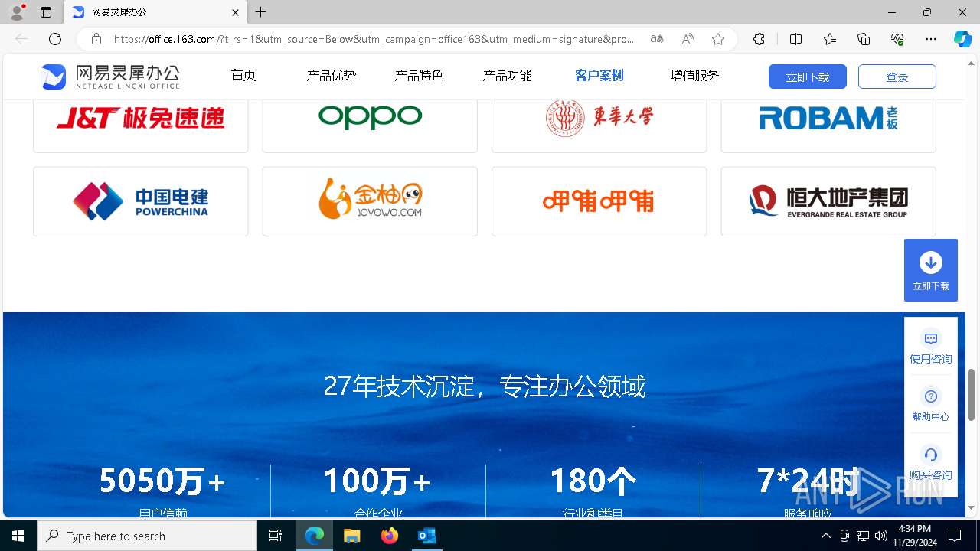The image size is (980, 551).
Task: Click the floating 立即下载 download widget
Action: click(931, 270)
